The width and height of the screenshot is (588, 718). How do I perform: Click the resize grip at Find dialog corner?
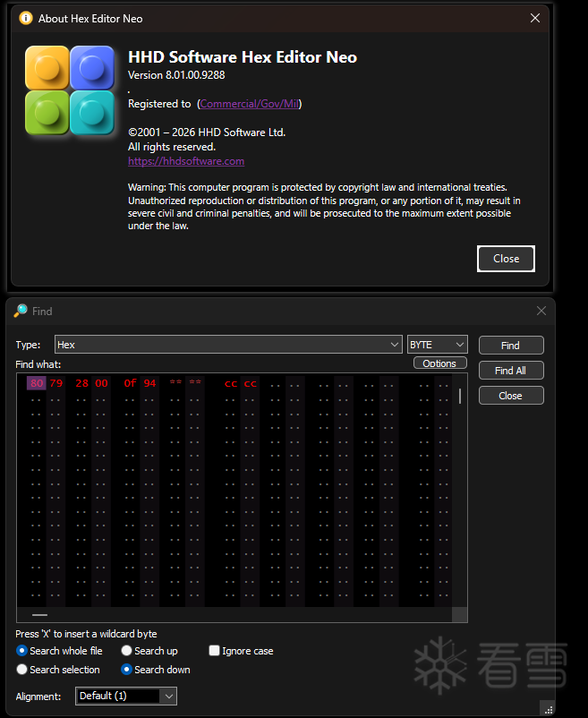coord(548,709)
